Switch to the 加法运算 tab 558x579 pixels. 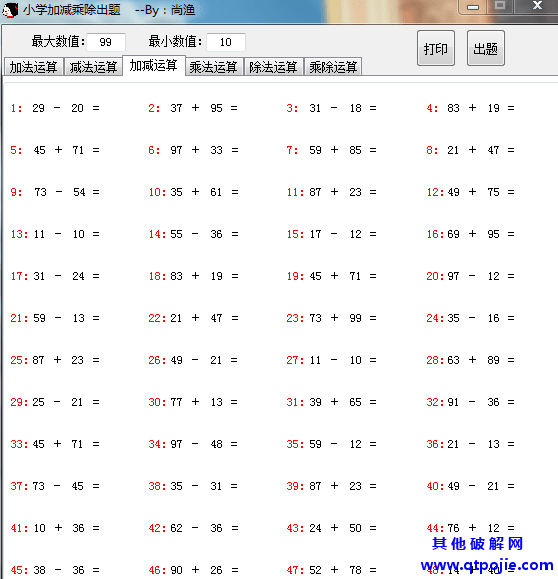tap(34, 67)
